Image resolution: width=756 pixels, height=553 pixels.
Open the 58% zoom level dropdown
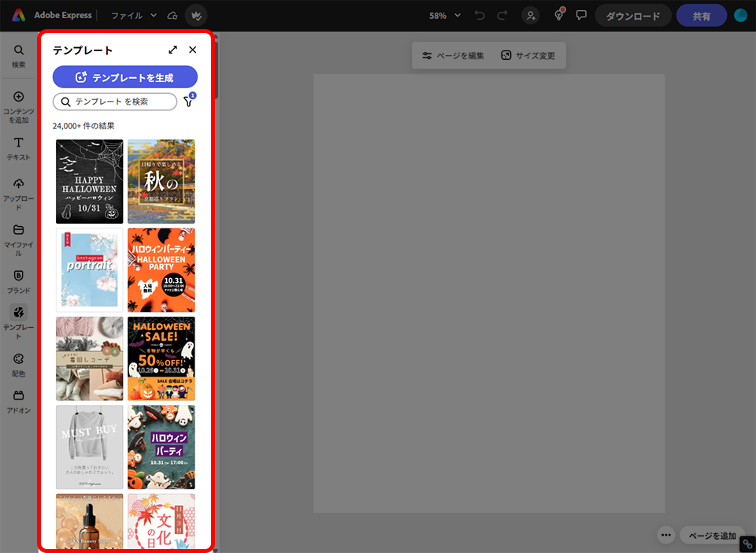click(445, 16)
